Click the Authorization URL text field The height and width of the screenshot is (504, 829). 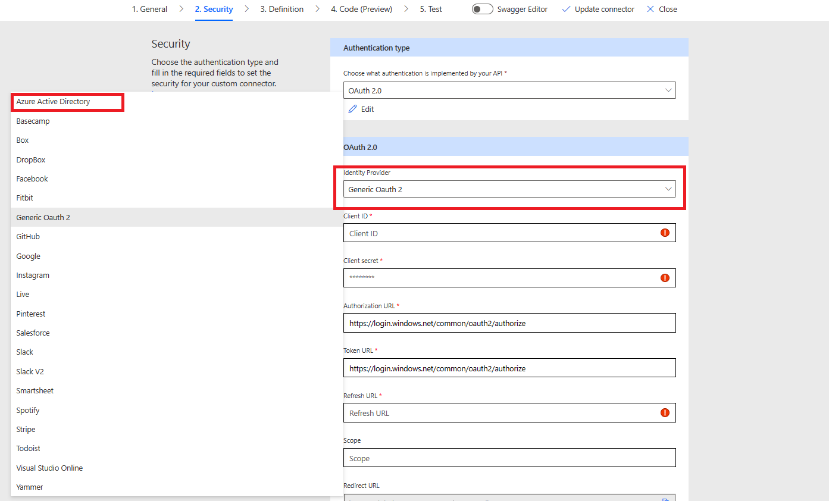[x=509, y=323]
